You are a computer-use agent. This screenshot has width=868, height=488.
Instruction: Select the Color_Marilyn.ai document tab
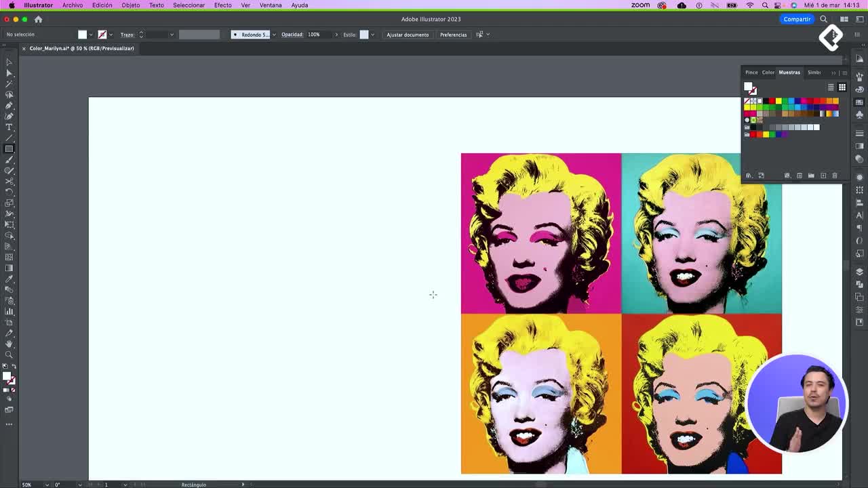tap(81, 49)
